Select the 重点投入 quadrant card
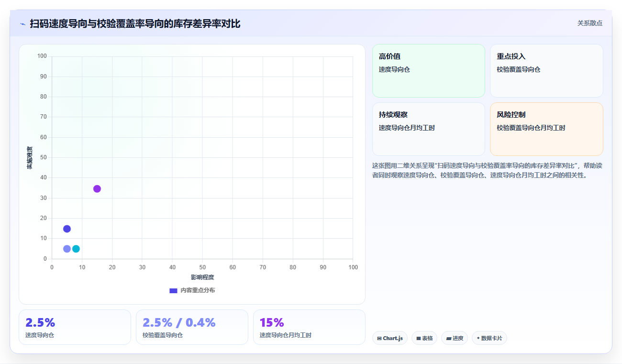 (546, 71)
